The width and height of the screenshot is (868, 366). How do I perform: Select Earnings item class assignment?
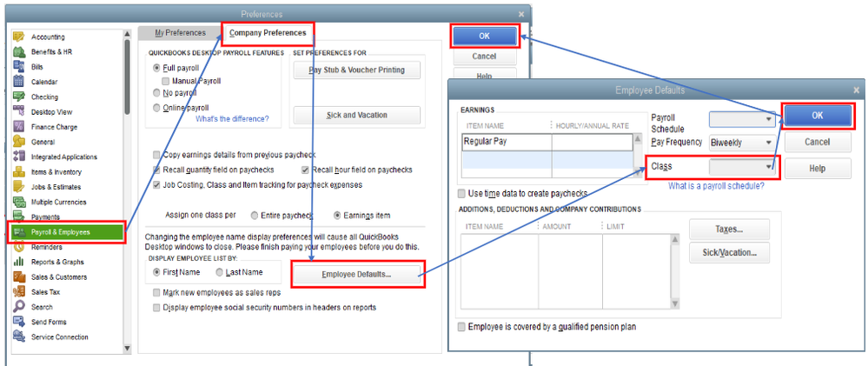(336, 215)
